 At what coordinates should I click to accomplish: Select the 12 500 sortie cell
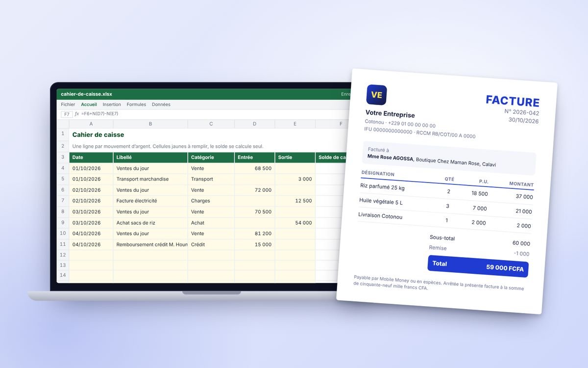point(295,201)
